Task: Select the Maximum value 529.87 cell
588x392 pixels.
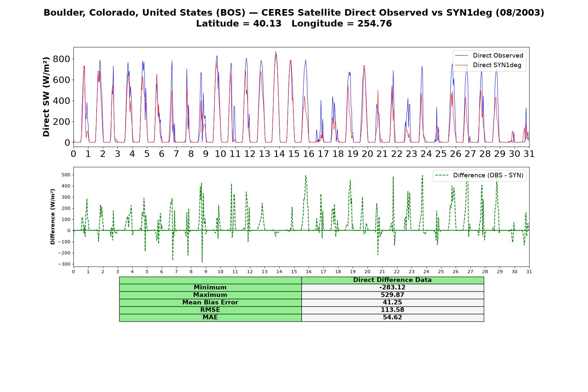Action: coord(392,295)
